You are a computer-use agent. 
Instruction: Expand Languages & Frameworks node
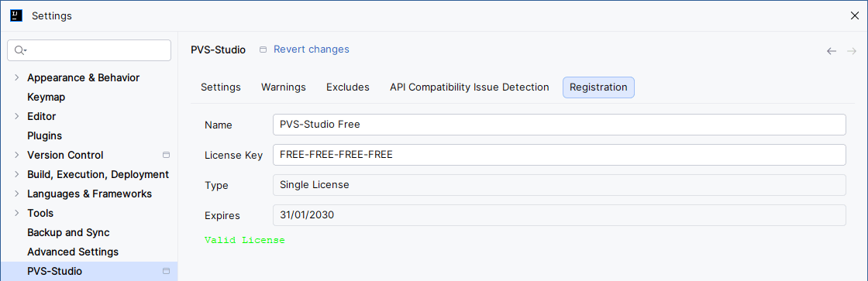(x=16, y=194)
